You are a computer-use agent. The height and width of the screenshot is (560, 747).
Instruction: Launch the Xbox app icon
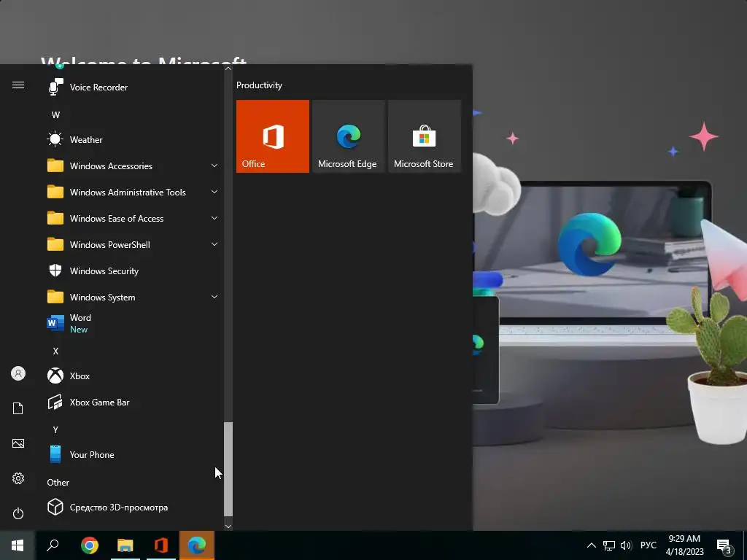(x=55, y=376)
